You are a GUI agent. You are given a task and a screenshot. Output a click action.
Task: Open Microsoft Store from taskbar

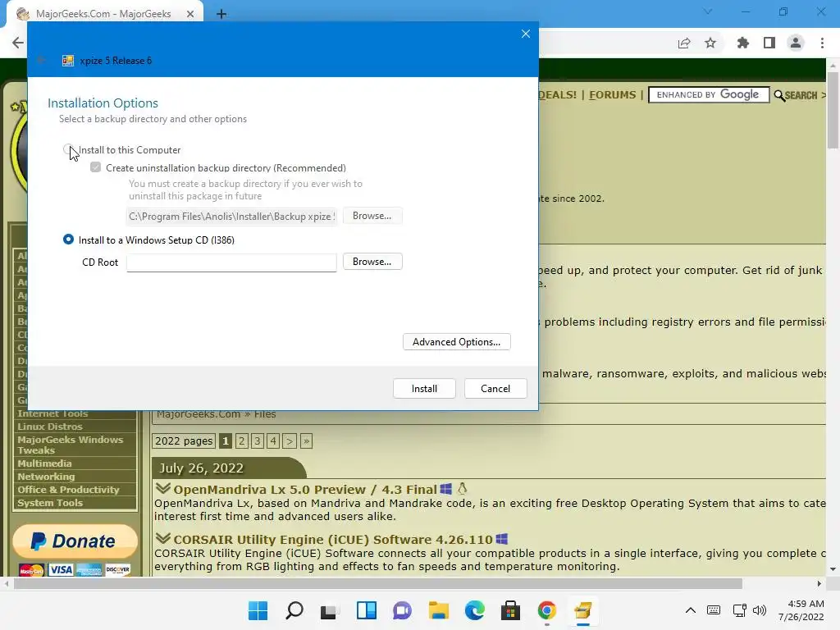click(510, 610)
